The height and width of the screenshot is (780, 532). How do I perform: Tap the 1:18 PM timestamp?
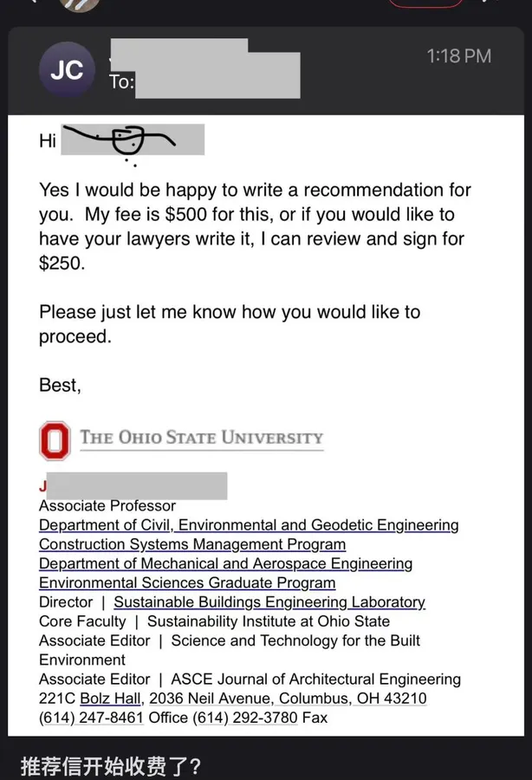pos(459,56)
